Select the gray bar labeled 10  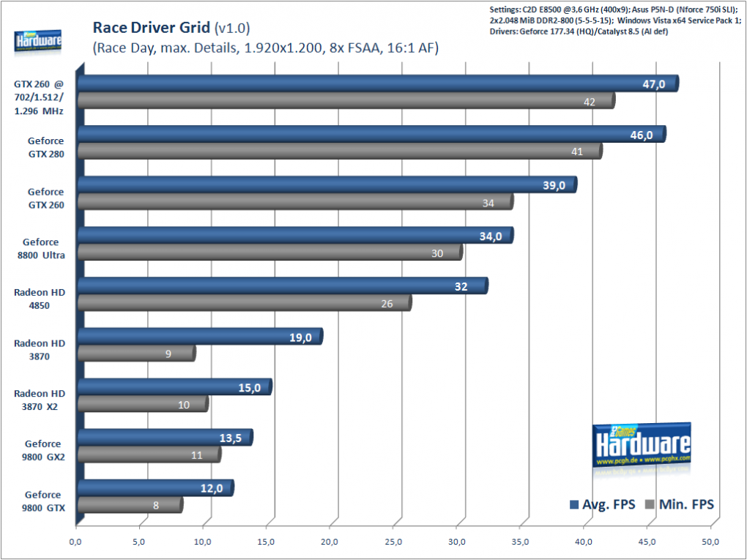coord(144,404)
